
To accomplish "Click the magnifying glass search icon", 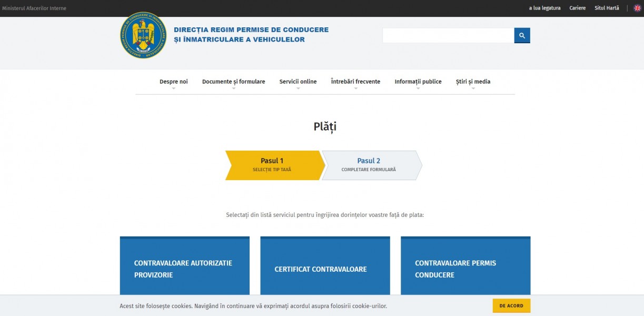I will click(x=522, y=35).
